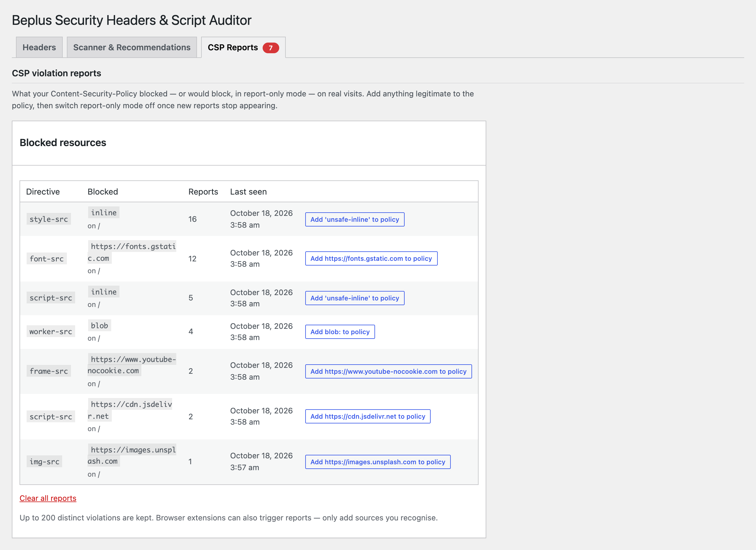Click the report count 4

(x=191, y=331)
